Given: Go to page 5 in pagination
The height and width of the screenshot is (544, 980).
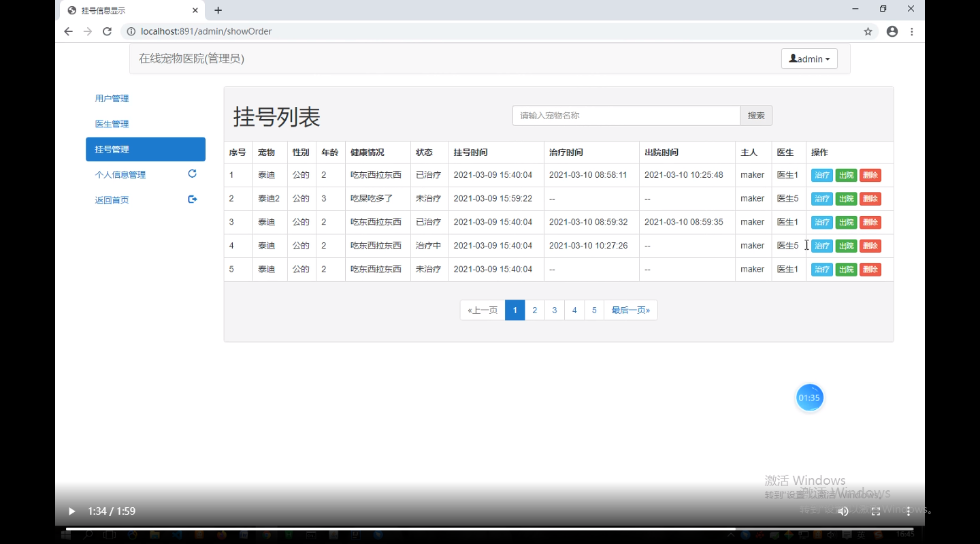Looking at the screenshot, I should pos(594,310).
